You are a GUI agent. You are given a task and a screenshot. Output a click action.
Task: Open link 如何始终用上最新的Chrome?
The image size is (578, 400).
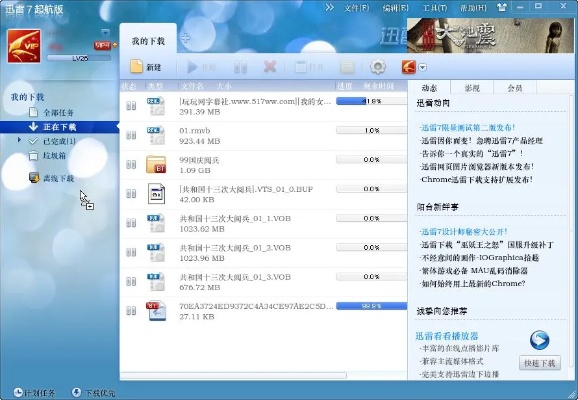click(472, 284)
